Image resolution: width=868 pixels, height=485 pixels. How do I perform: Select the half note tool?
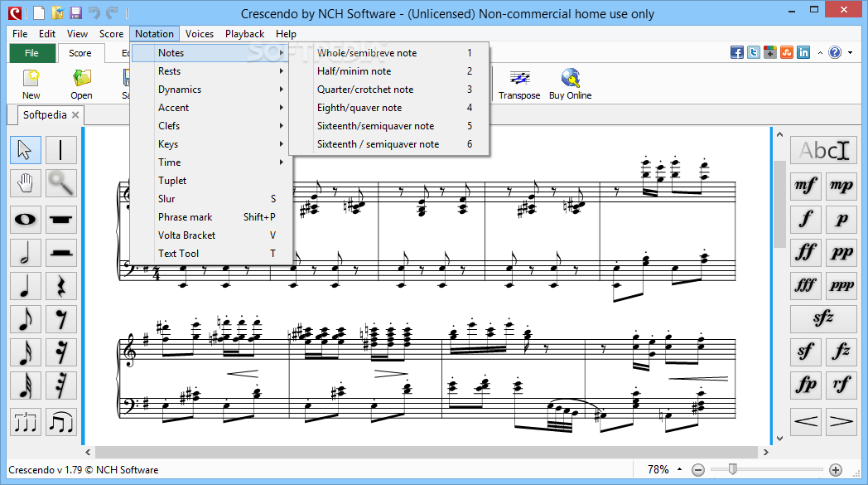tap(26, 253)
